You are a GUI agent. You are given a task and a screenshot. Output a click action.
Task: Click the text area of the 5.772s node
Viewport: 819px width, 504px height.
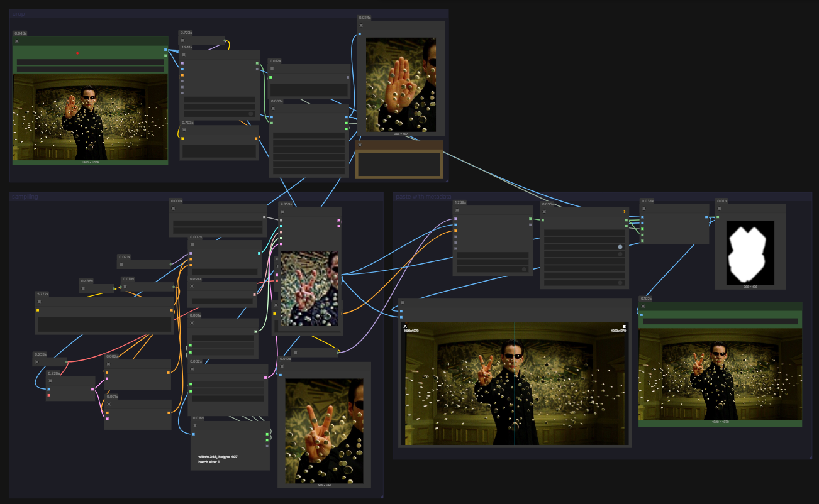pos(104,324)
